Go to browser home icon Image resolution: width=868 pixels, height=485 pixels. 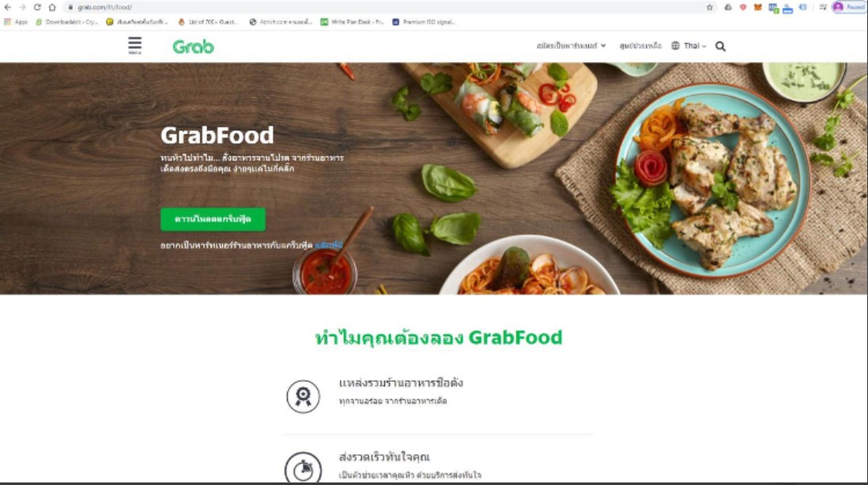tap(52, 7)
